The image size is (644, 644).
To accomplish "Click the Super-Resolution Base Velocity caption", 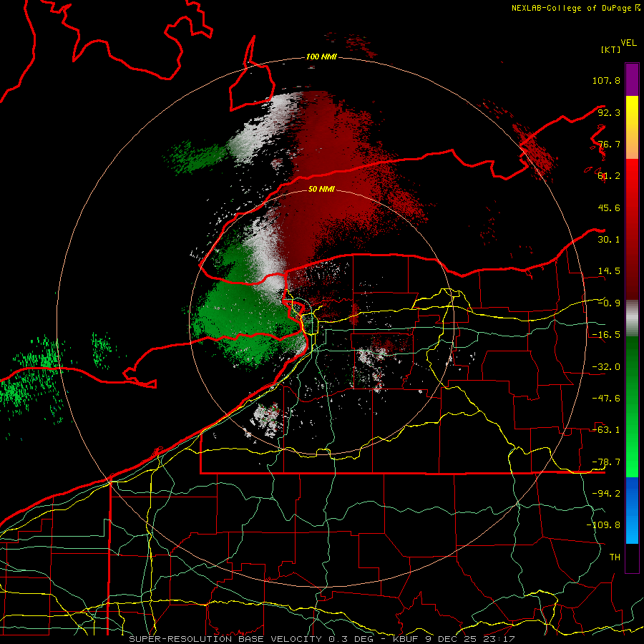I will (x=321, y=639).
